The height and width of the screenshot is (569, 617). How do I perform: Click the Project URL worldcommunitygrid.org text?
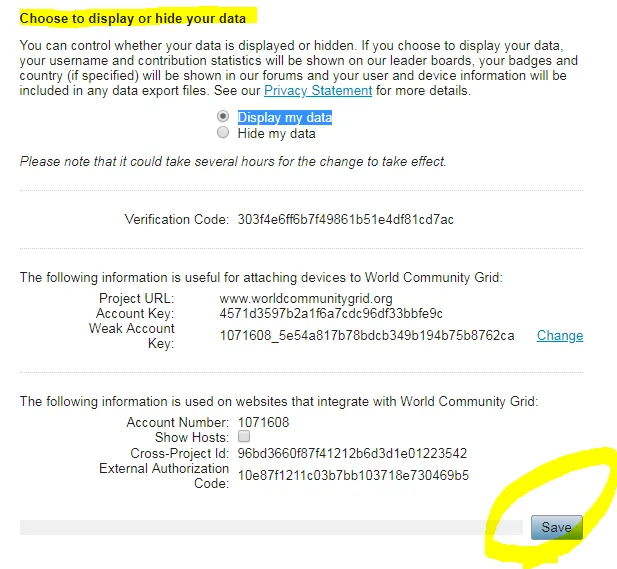pyautogui.click(x=306, y=299)
